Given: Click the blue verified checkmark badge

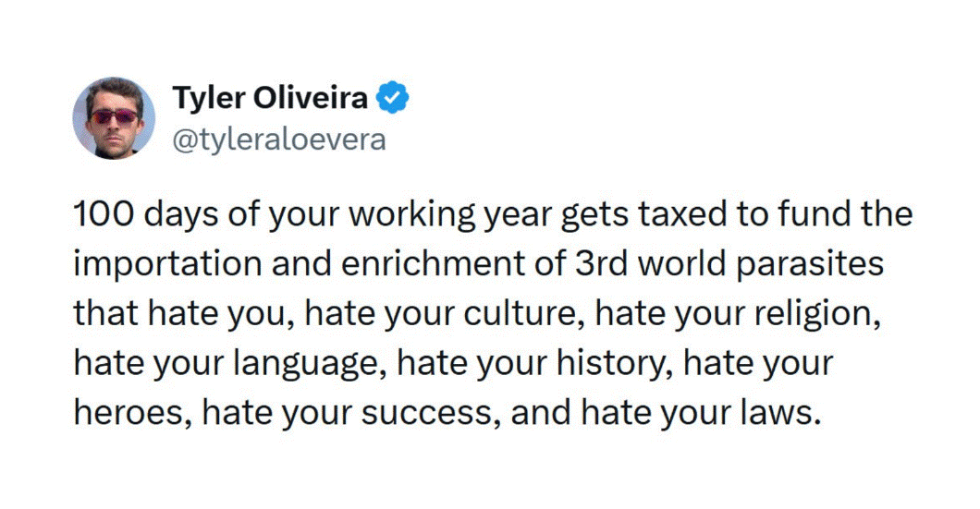Looking at the screenshot, I should 395,98.
